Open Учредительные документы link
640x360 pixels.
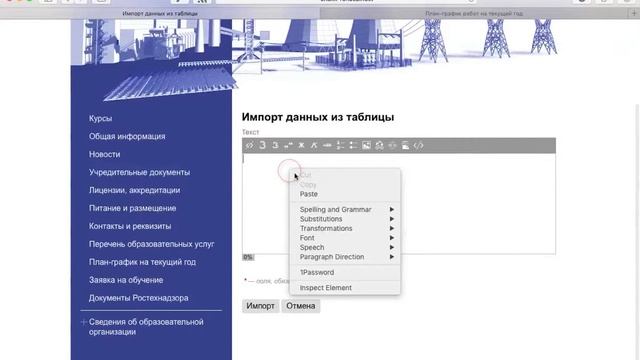click(139, 172)
